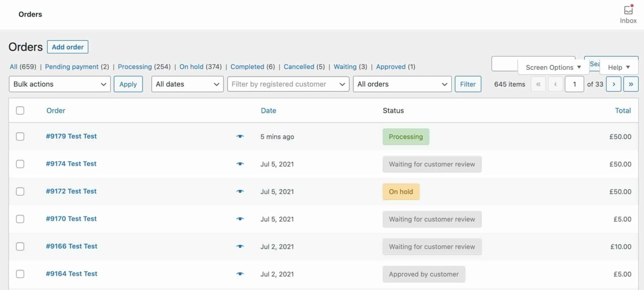The height and width of the screenshot is (290, 644).
Task: Open Filter by registered customer dropdown
Action: coord(288,84)
